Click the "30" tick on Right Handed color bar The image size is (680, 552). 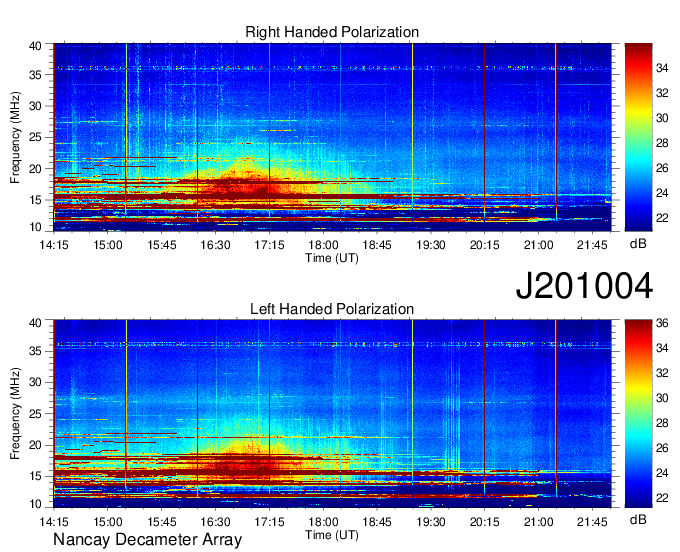tap(662, 118)
